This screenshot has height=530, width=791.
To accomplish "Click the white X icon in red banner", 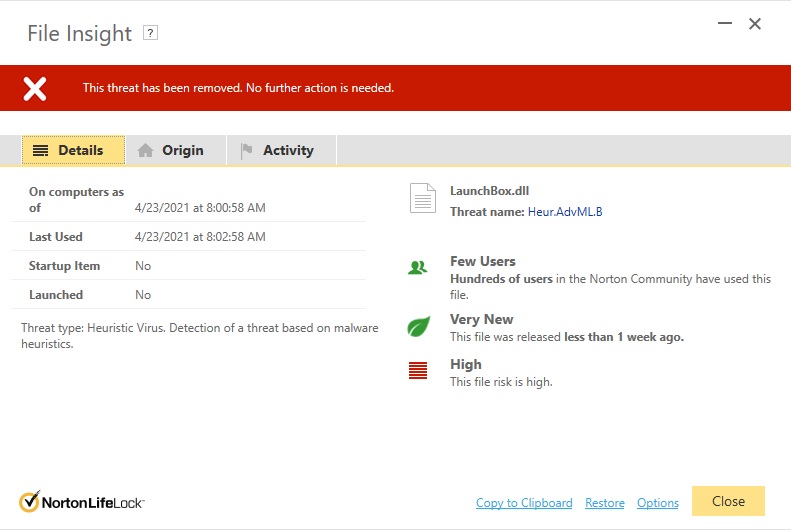I will pyautogui.click(x=35, y=89).
